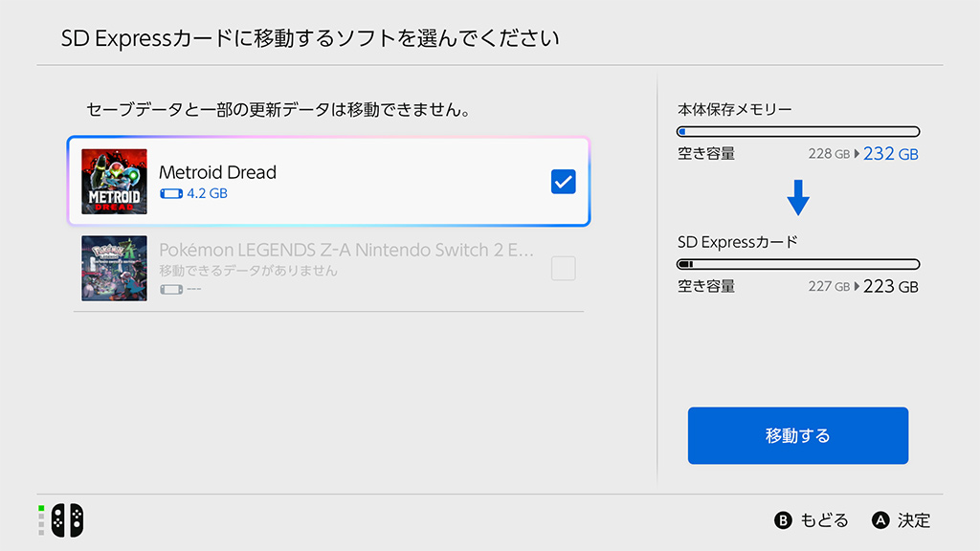This screenshot has height=551, width=980.
Task: Click the controller battery level indicator
Action: pyautogui.click(x=41, y=519)
